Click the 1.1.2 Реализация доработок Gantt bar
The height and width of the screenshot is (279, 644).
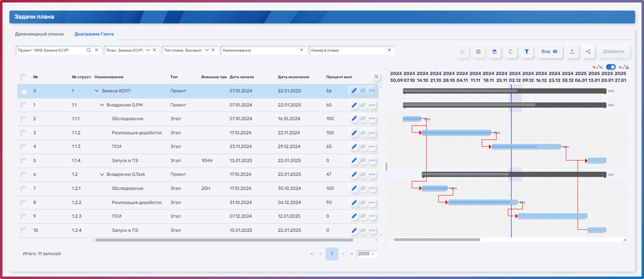pyautogui.click(x=457, y=133)
